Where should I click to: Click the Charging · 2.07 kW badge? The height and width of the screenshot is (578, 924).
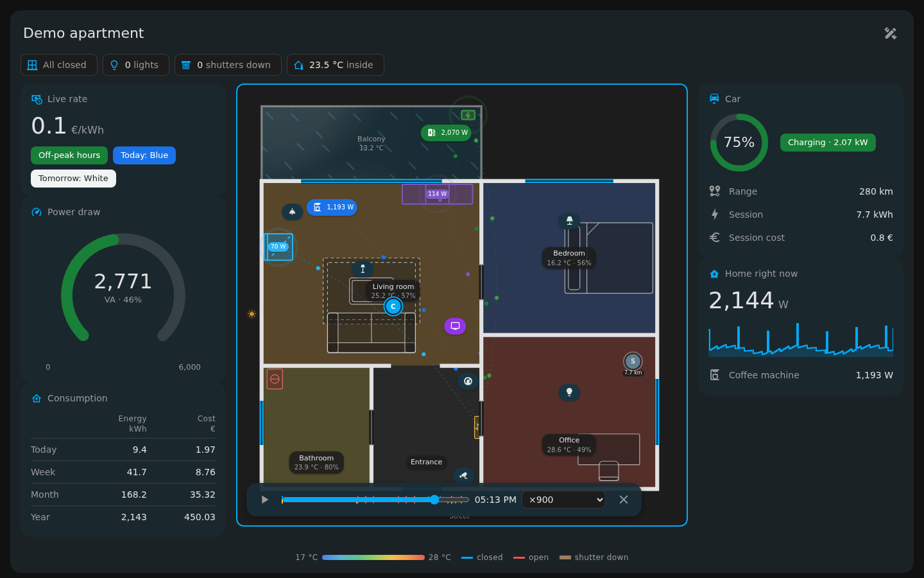click(828, 143)
